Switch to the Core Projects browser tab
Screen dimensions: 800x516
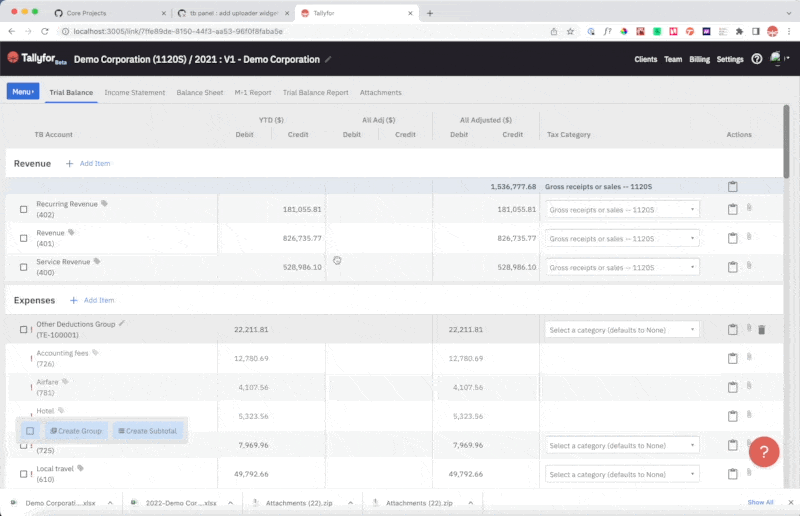[x=87, y=13]
